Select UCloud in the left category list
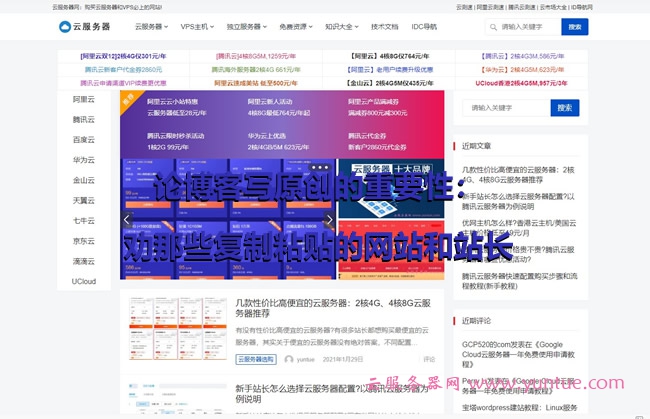Screen dimensions: 650x419 click(84, 281)
